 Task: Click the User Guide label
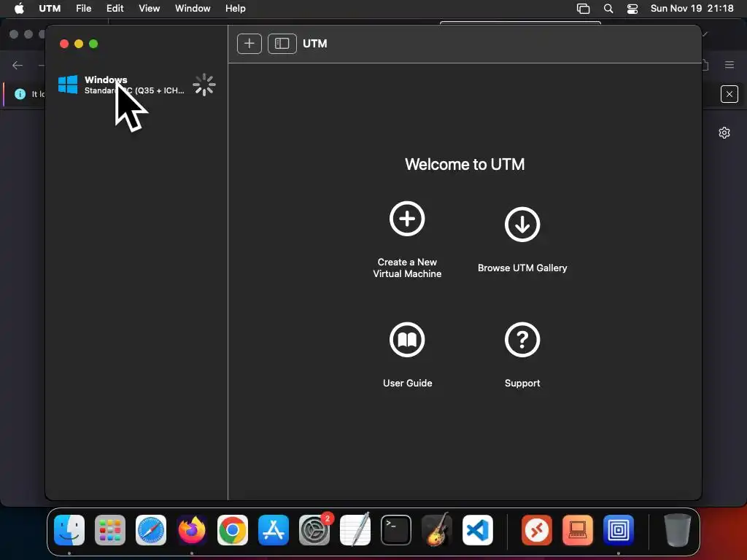click(x=407, y=383)
